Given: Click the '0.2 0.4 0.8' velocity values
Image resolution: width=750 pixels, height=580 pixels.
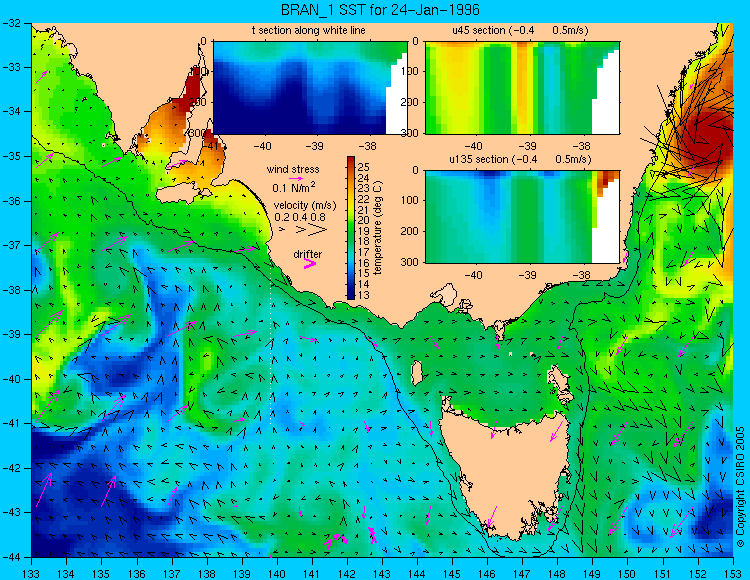Looking at the screenshot, I should [x=300, y=217].
